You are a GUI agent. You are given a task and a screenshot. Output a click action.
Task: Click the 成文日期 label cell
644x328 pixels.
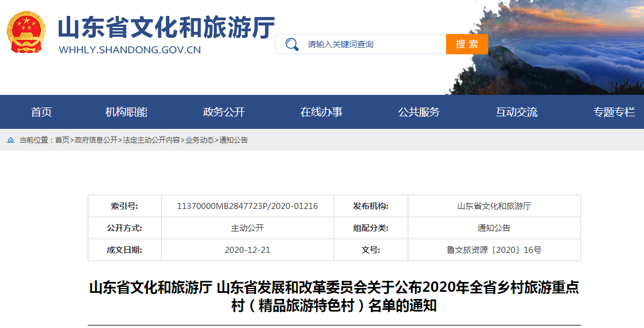coord(124,250)
